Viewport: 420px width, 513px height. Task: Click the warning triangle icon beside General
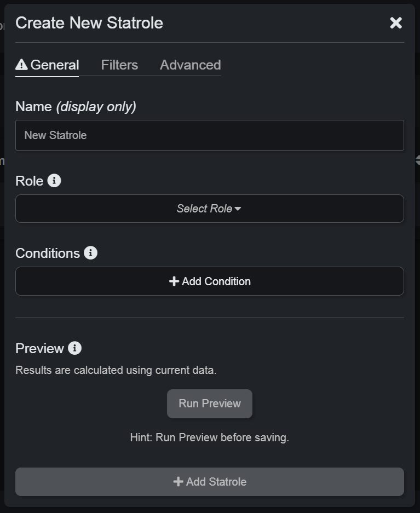[x=21, y=65]
